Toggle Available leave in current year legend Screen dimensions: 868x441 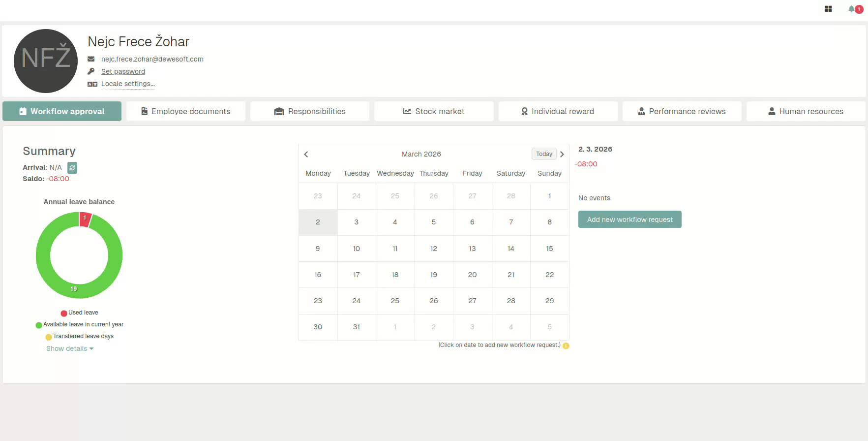[79, 324]
